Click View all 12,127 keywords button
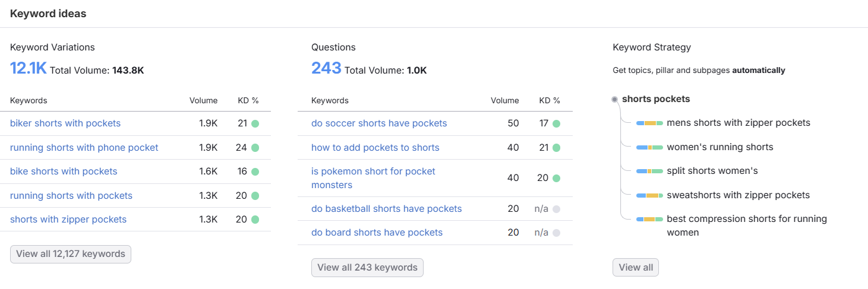The image size is (868, 289). [x=71, y=254]
